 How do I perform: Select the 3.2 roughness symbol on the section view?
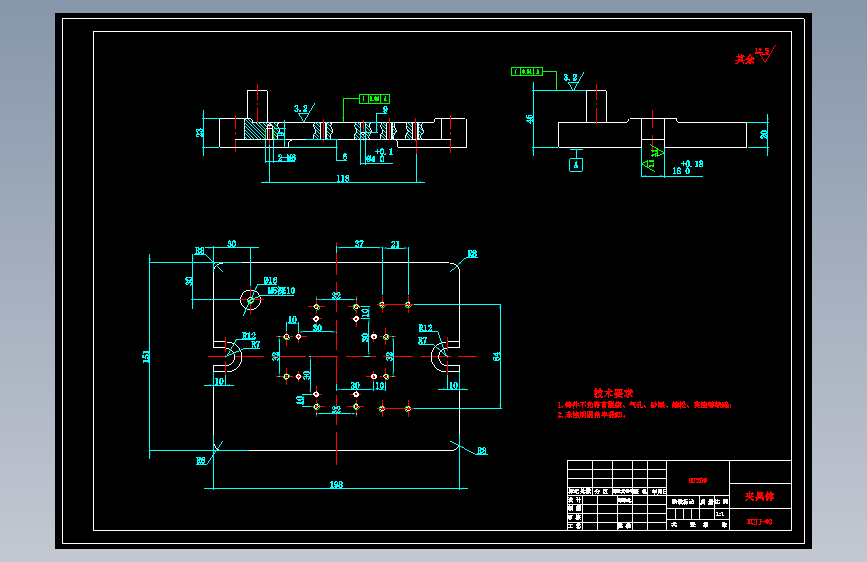304,112
